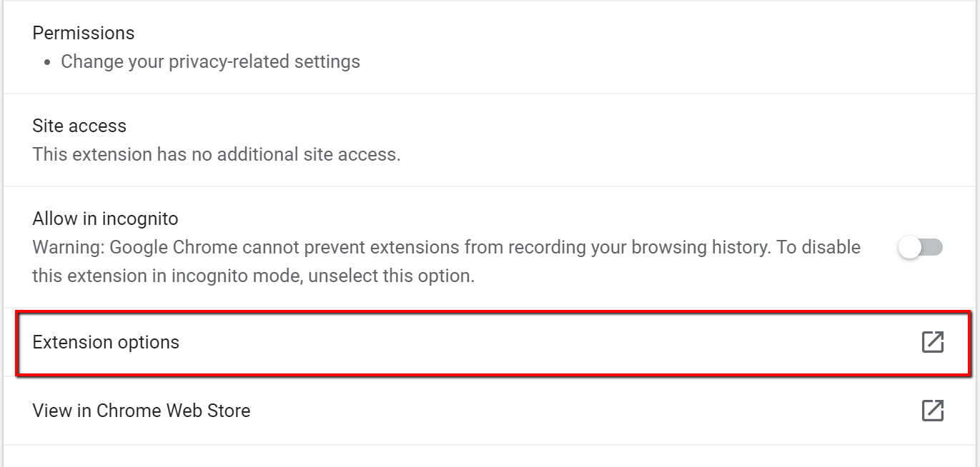Expand the Permissions section
Screen dimensions: 980x467
pos(83,33)
